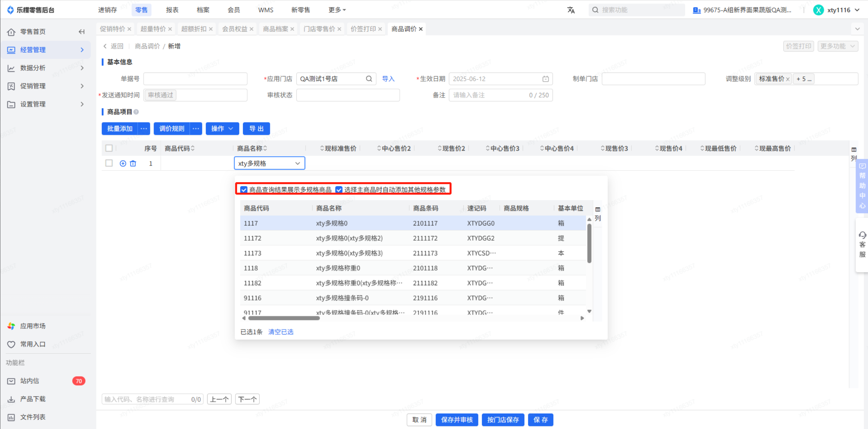Open the WMS menu
Viewport: 868px width, 429px height.
pos(266,10)
